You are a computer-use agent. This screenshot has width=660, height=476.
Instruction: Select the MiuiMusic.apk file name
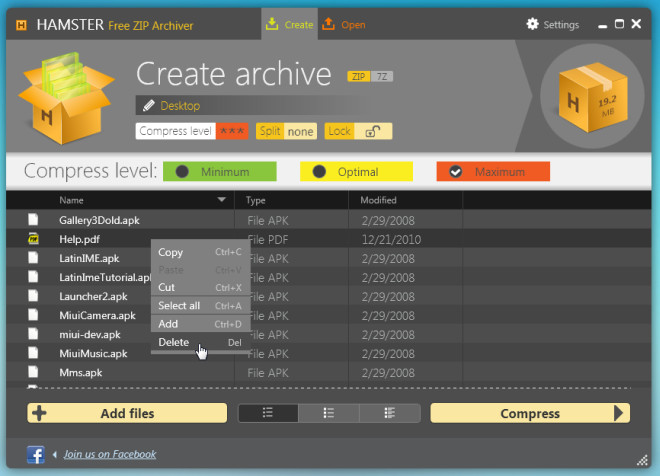(93, 354)
